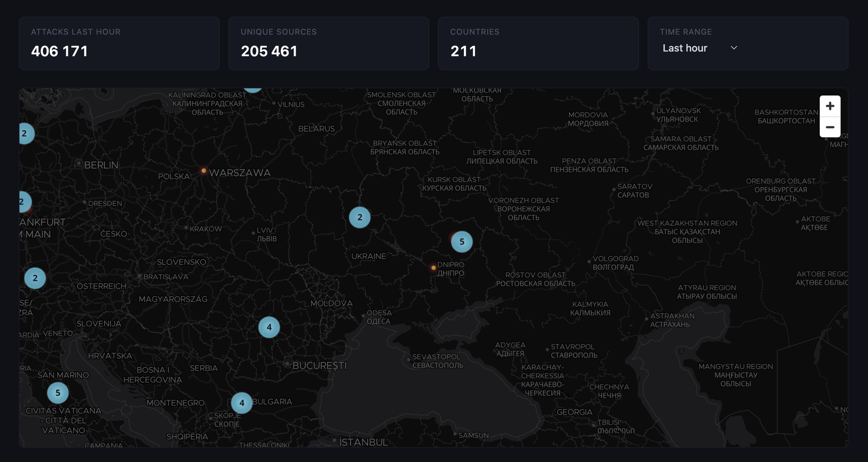Image resolution: width=868 pixels, height=462 pixels.
Task: Click the TBILISI map label
Action: pos(609,422)
